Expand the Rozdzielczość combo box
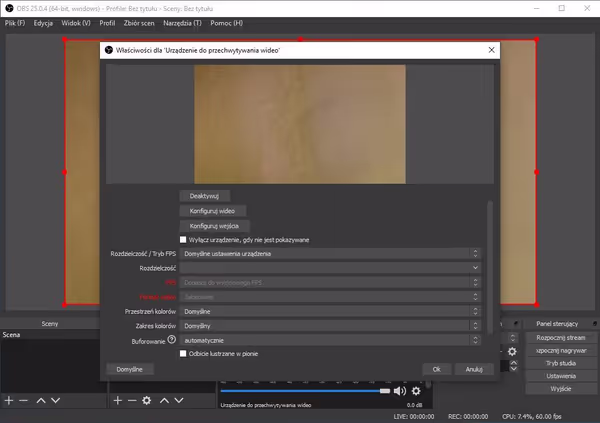600x423 pixels. coord(330,268)
